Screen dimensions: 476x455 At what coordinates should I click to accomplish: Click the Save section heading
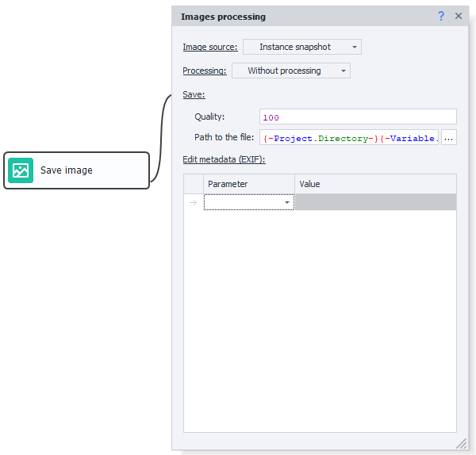click(194, 95)
